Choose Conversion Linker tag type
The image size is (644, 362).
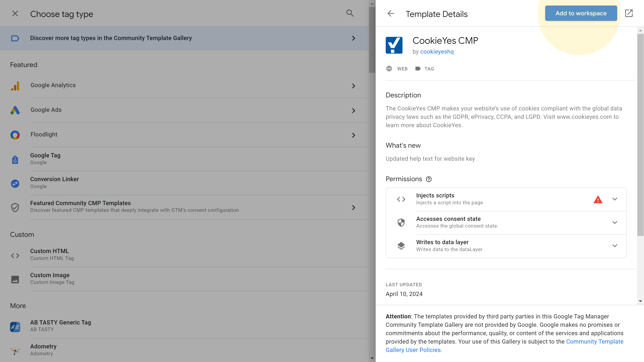pos(184,183)
